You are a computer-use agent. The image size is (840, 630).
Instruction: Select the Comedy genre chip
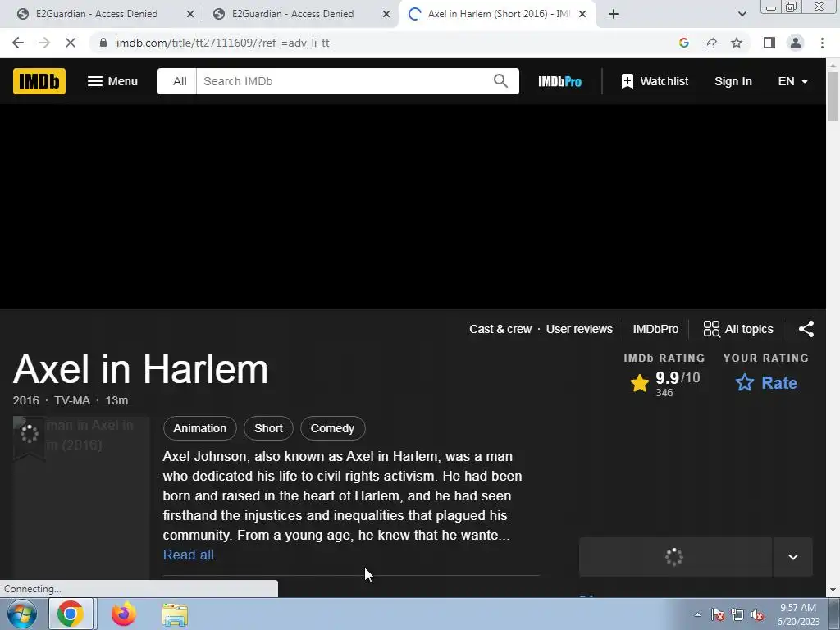click(x=333, y=428)
